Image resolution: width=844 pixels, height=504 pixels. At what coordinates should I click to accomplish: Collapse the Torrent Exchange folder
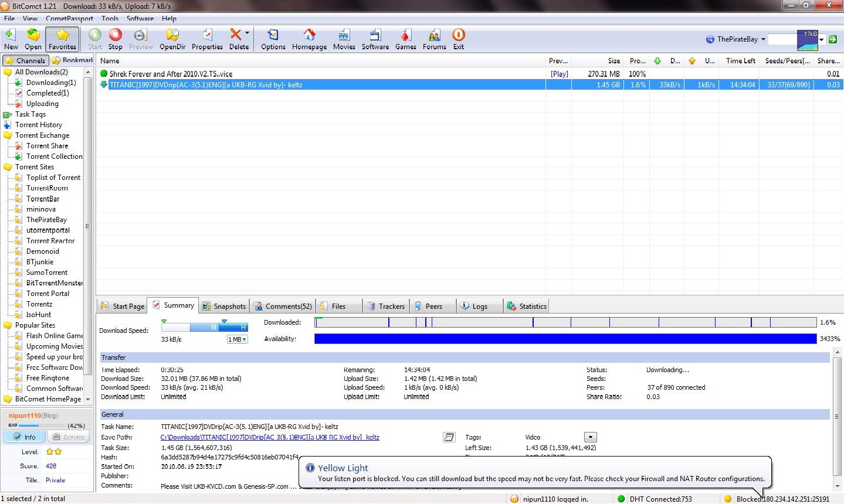click(x=8, y=135)
